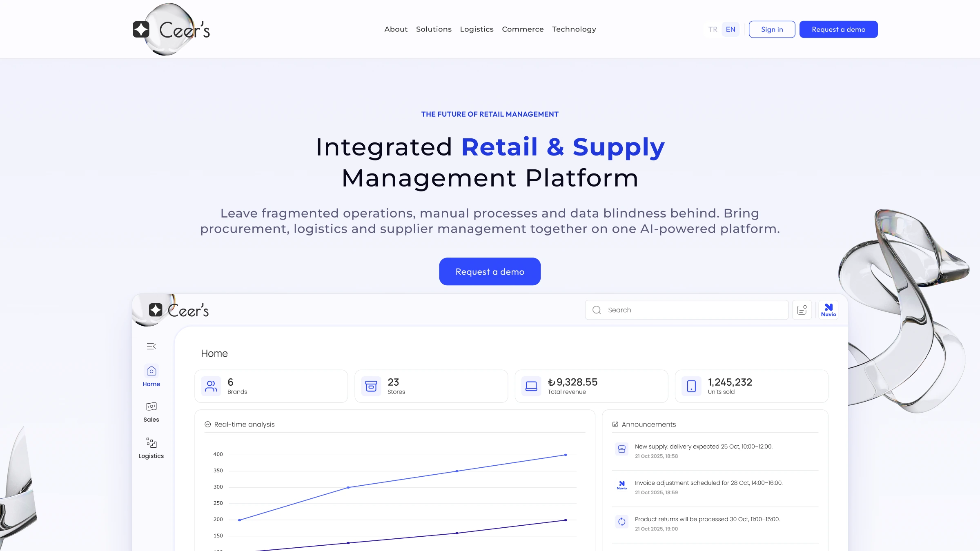Screen dimensions: 980x551
Task: Collapse the dashboard sidebar menu icon
Action: (x=151, y=346)
